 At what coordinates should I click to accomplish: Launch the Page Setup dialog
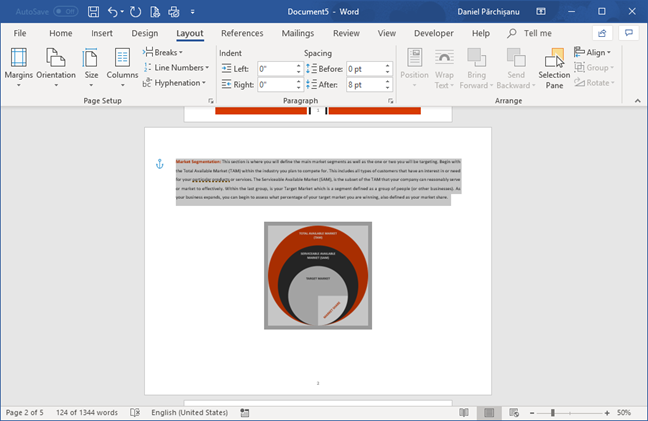(211, 101)
